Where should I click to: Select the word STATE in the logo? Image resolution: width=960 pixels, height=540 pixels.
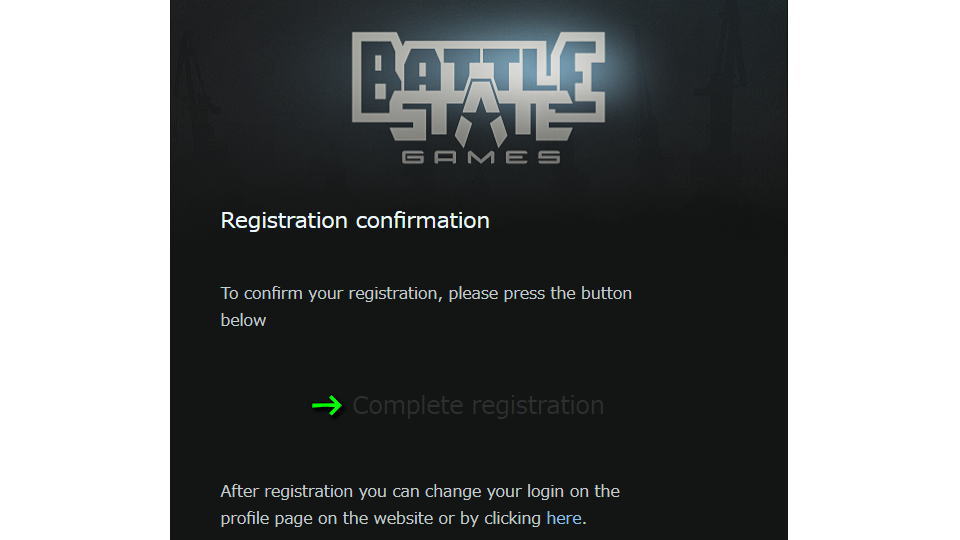tap(480, 122)
